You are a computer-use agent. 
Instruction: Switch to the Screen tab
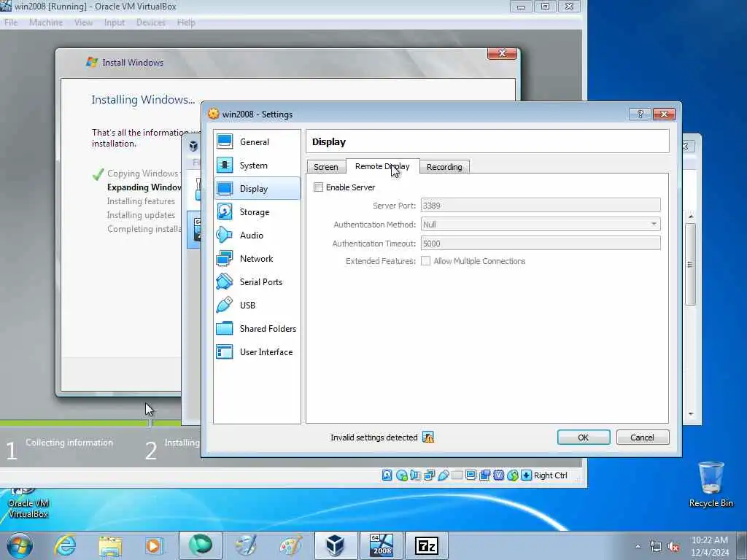pos(326,167)
